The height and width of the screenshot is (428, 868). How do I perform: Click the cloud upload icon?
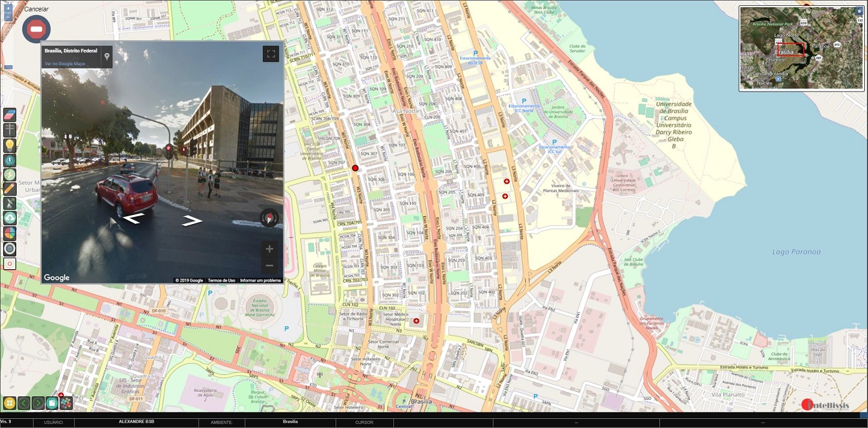10,218
